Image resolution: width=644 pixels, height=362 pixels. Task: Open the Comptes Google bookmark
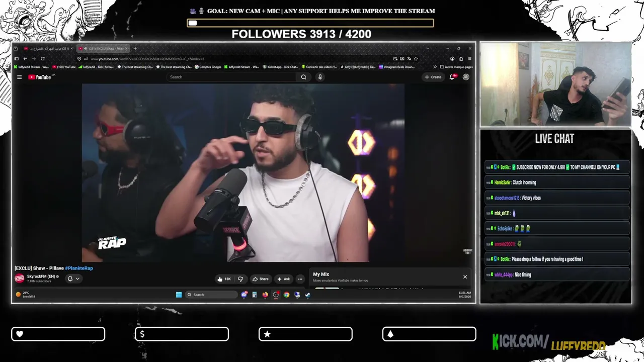point(208,67)
